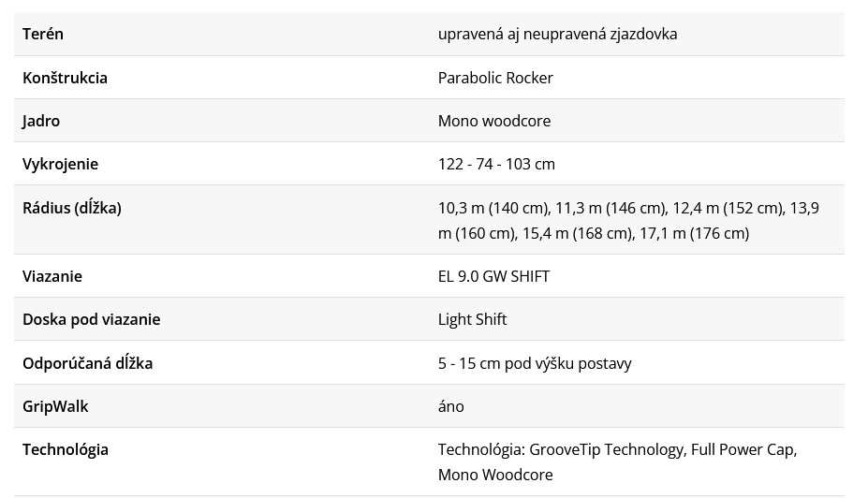Screen dimensions: 868x498
Task: Click the Vykrojenie label
Action: (60, 165)
